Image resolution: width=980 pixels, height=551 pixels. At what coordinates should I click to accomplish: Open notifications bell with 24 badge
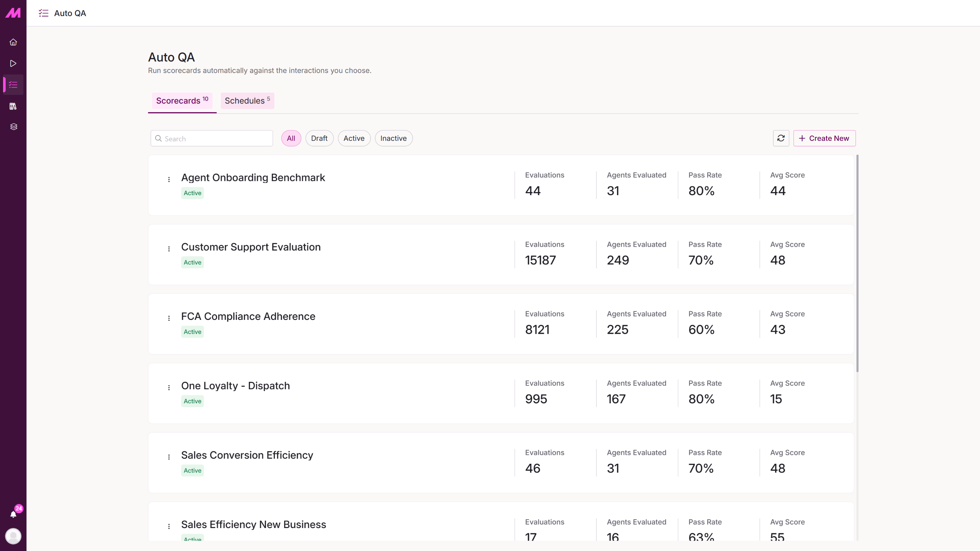click(x=14, y=514)
